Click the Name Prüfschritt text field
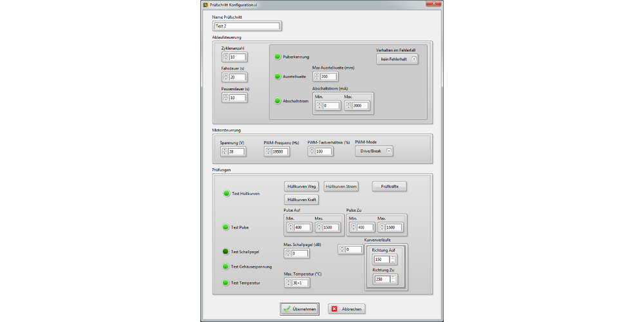 [x=247, y=26]
